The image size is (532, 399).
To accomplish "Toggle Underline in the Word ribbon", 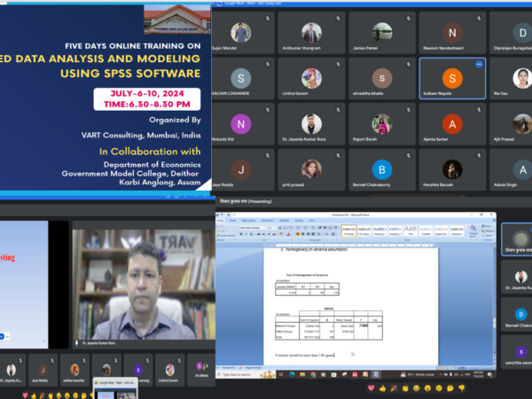I will click(251, 234).
